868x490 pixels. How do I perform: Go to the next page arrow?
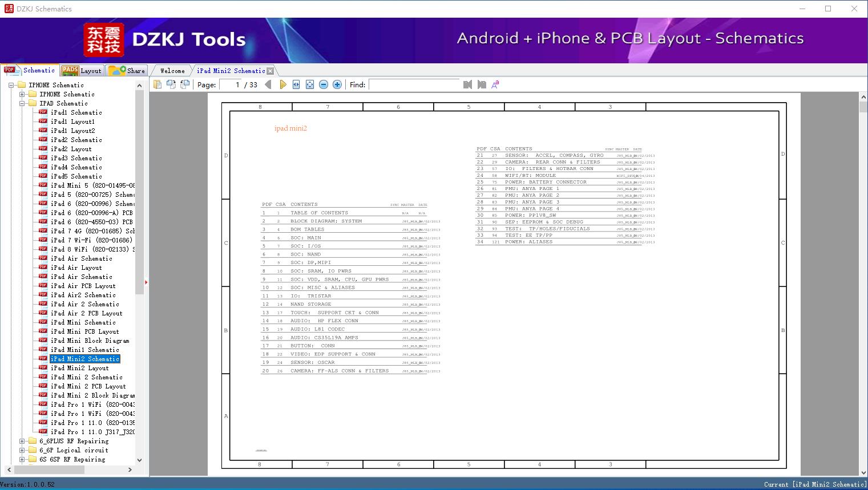click(282, 84)
